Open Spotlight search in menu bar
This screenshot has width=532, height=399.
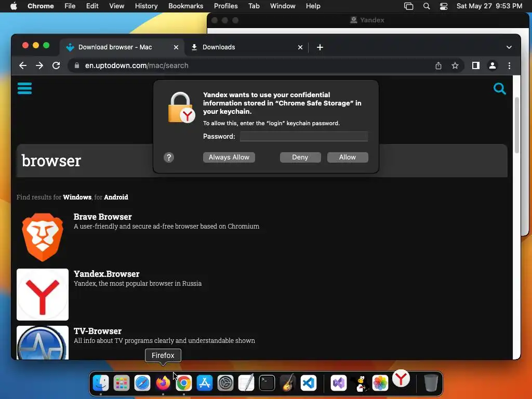[427, 6]
